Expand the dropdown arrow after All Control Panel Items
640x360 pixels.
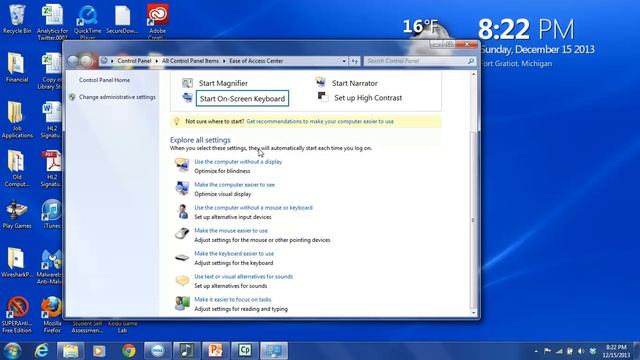(x=224, y=61)
